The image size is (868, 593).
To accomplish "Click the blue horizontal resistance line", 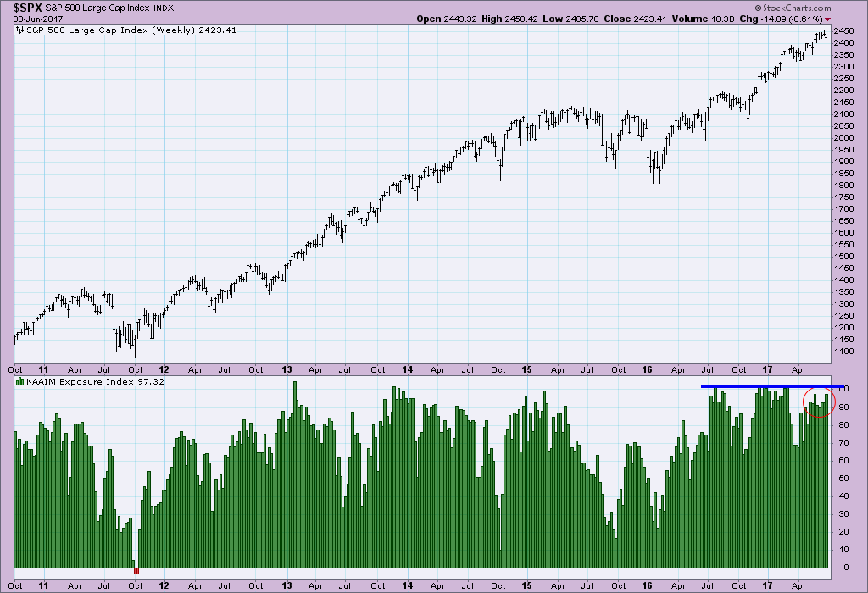I will point(773,386).
